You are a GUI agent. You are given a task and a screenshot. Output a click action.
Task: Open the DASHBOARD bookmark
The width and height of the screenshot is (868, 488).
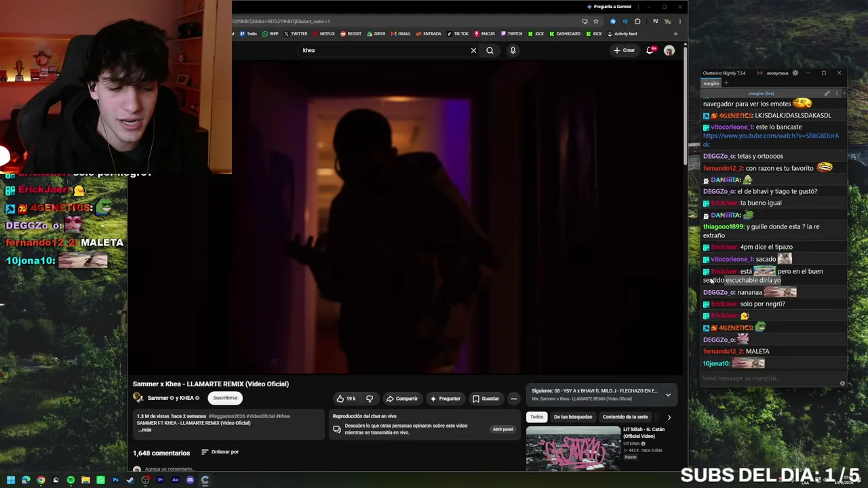(565, 34)
